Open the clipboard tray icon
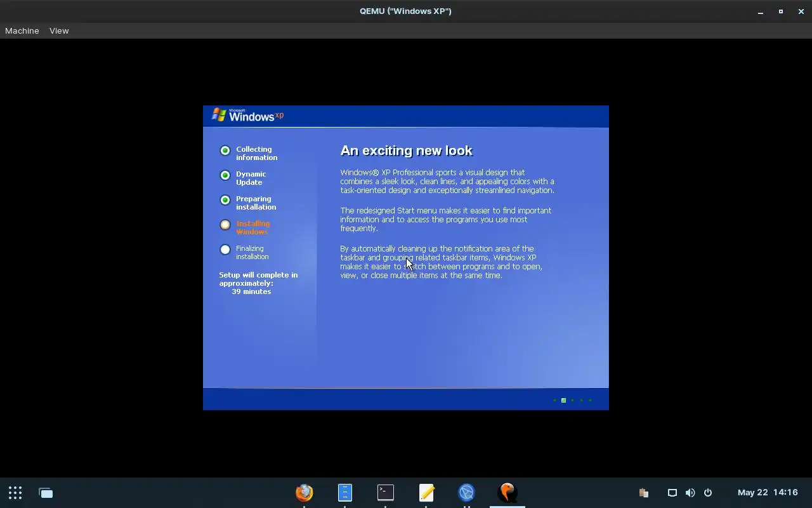This screenshot has height=508, width=812. (644, 493)
